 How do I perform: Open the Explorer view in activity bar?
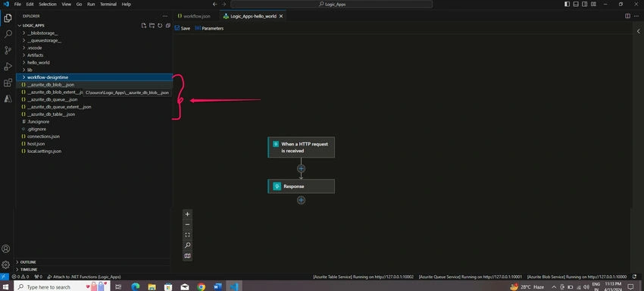[x=8, y=18]
